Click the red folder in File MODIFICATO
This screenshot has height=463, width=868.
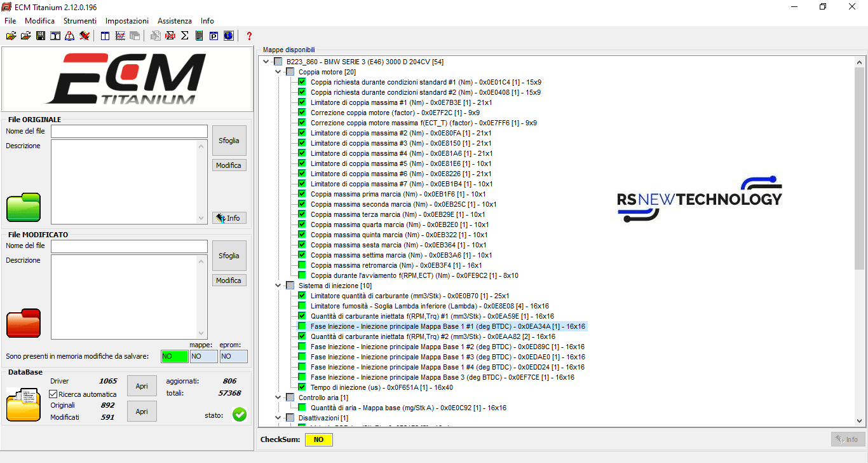click(24, 323)
